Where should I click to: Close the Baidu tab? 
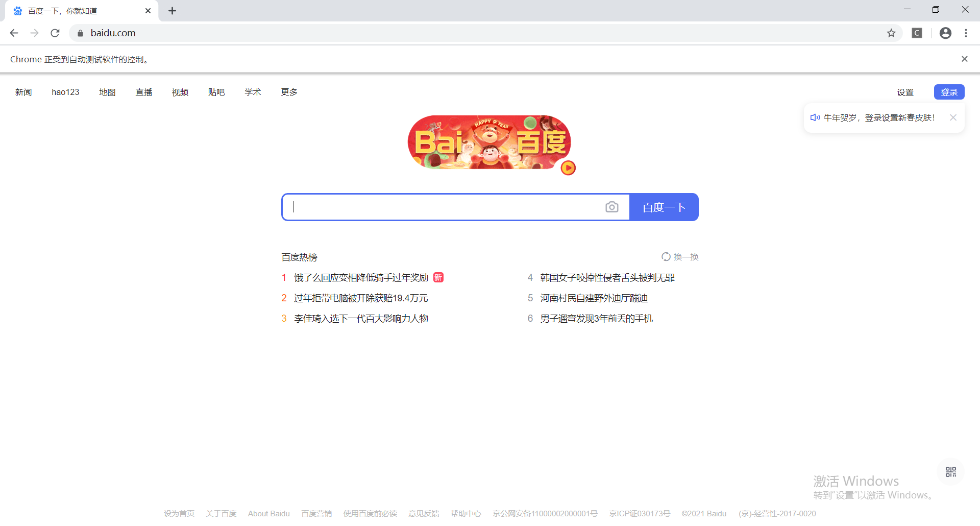(x=148, y=11)
